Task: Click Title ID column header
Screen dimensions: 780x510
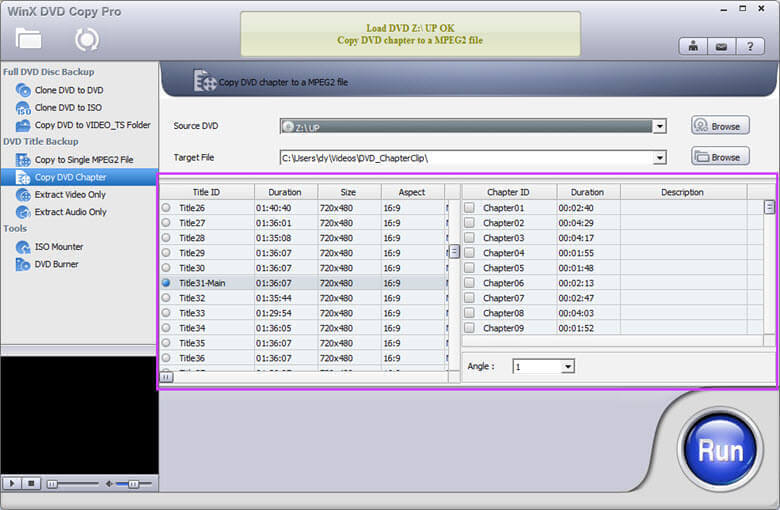Action: (206, 192)
